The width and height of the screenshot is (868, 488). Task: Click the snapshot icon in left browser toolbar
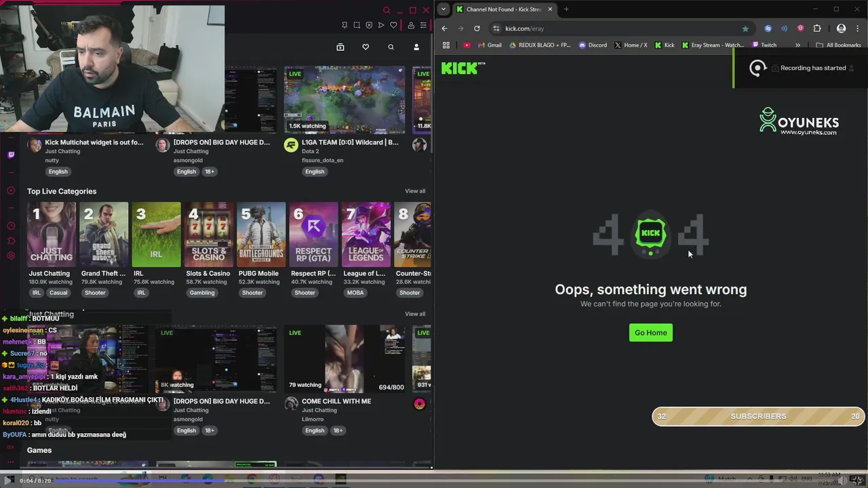357,25
